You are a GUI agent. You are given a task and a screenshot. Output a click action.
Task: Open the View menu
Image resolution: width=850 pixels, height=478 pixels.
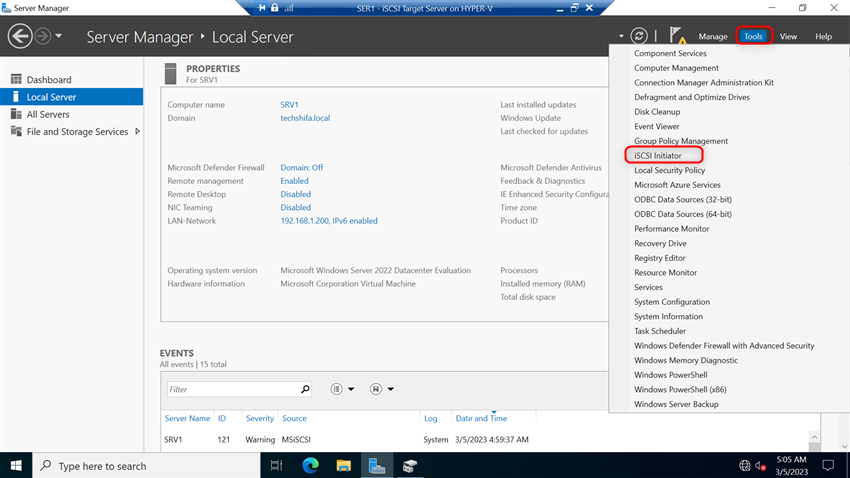coord(788,36)
